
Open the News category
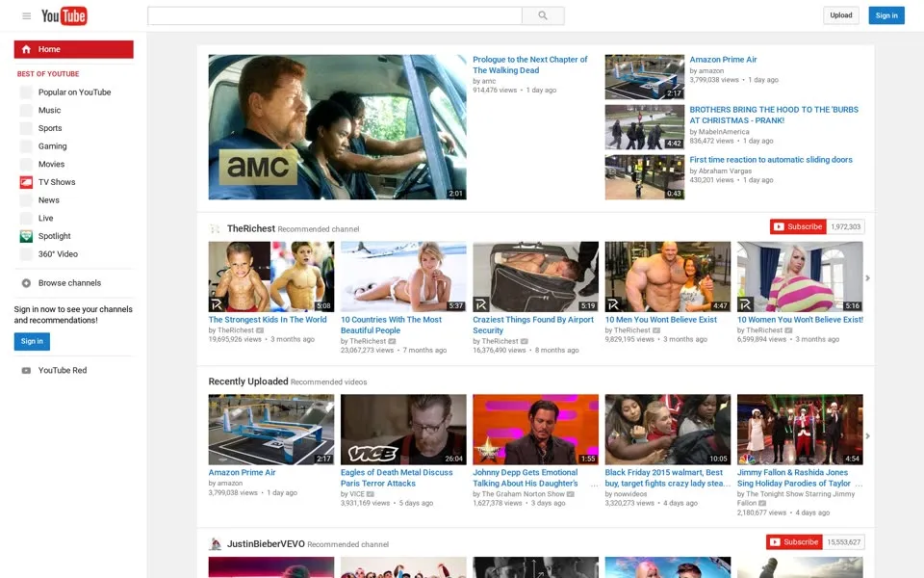point(49,200)
